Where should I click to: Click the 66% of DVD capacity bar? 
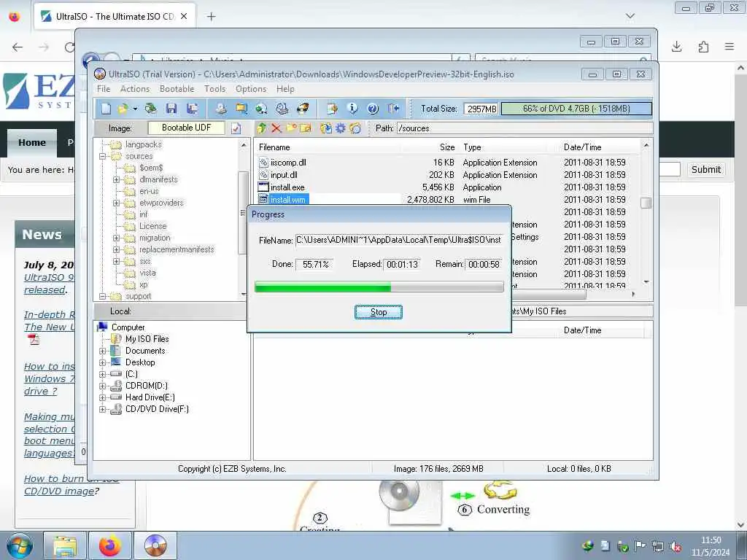pyautogui.click(x=576, y=109)
